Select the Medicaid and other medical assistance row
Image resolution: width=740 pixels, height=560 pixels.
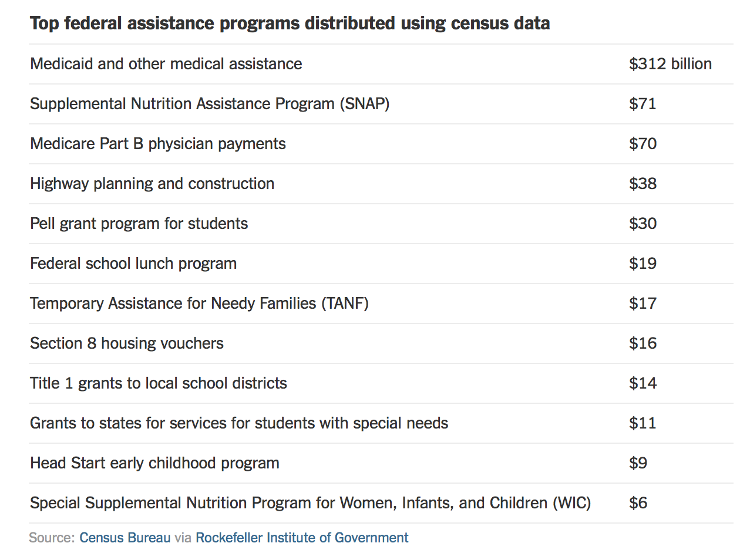click(x=166, y=64)
